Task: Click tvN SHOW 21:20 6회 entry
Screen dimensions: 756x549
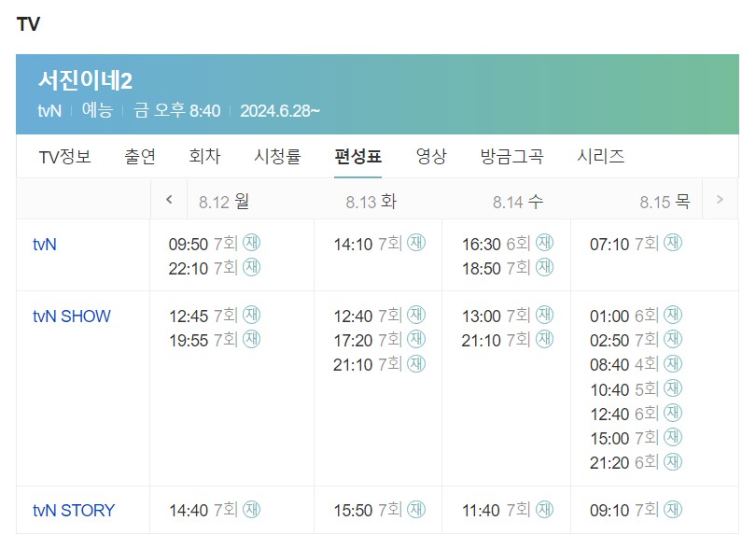Action: [x=636, y=463]
